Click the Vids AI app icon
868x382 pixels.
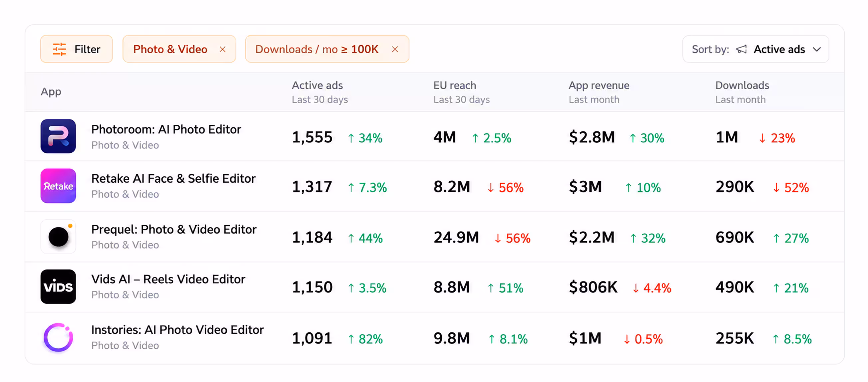point(58,286)
